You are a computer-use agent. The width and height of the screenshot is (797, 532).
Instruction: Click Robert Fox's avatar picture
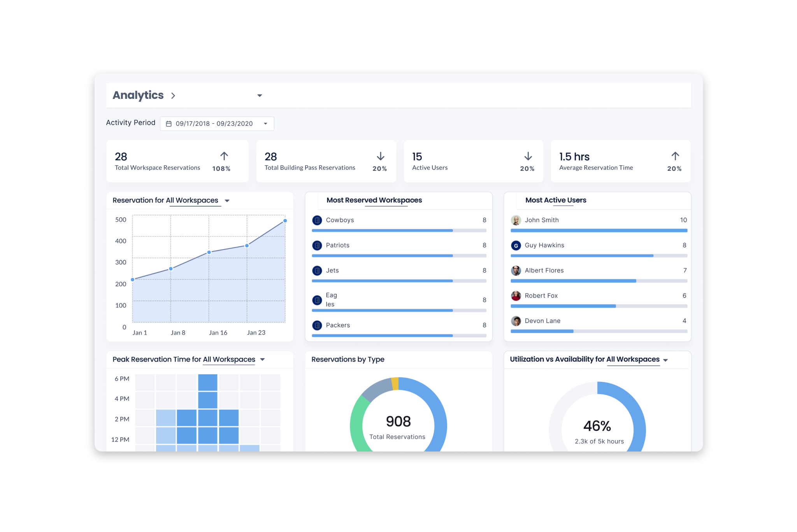click(x=516, y=296)
